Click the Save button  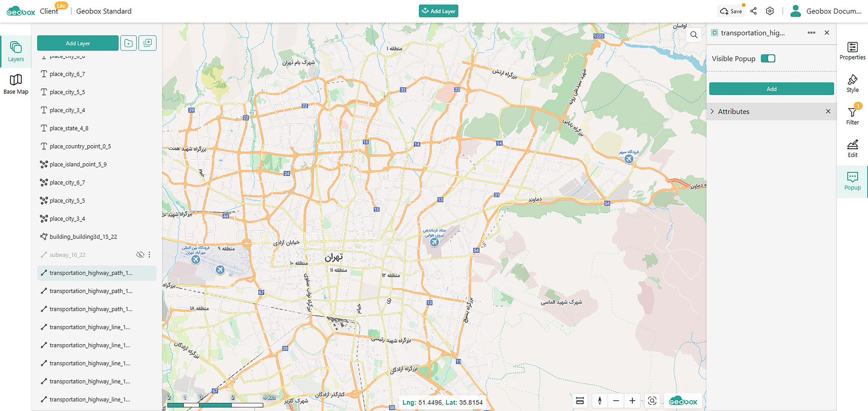click(731, 11)
